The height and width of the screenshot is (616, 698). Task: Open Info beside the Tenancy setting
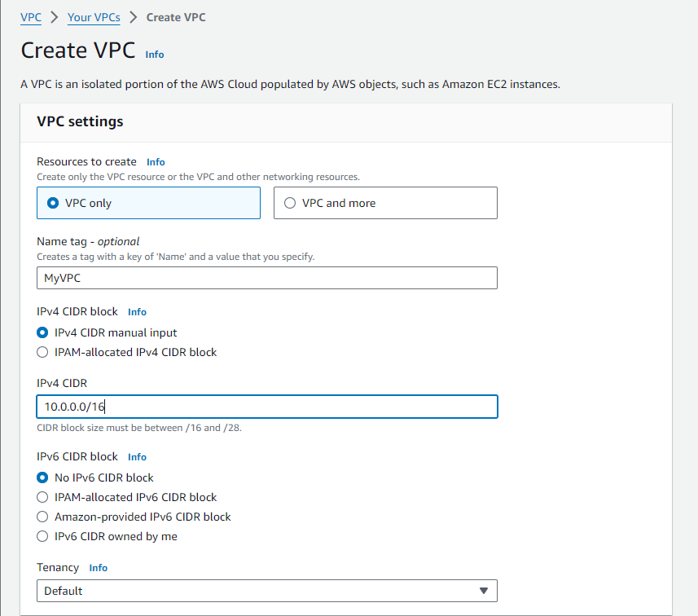pyautogui.click(x=98, y=567)
